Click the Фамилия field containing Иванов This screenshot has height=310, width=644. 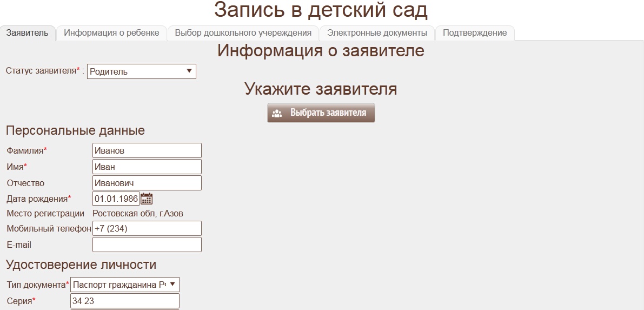(147, 150)
